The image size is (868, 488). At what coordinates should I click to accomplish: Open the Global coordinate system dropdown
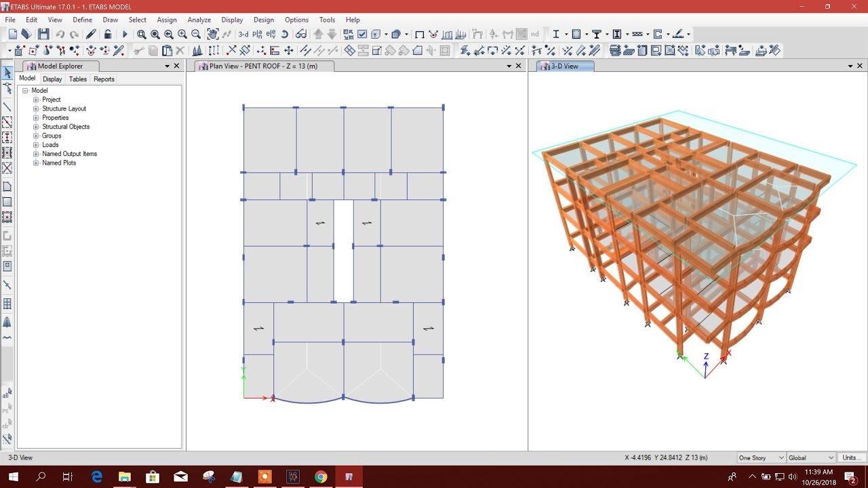tap(811, 457)
